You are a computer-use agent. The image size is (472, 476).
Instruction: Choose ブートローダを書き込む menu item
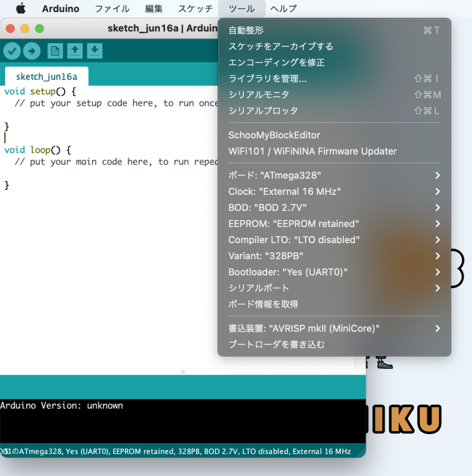click(x=334, y=344)
